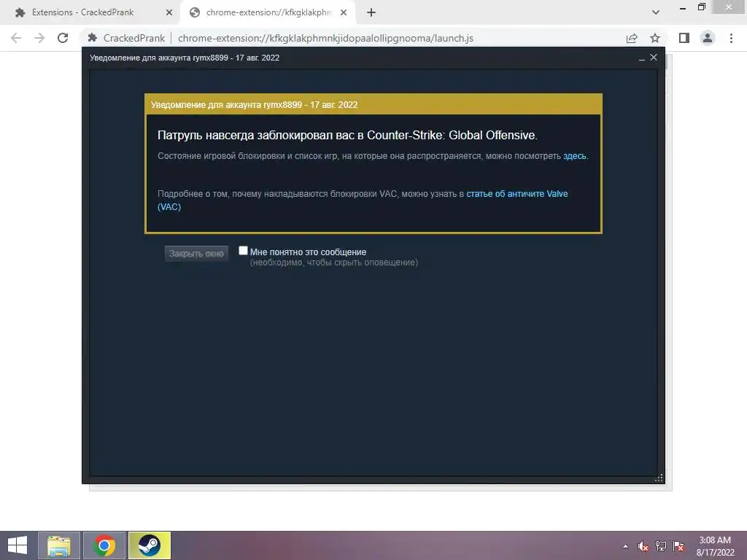This screenshot has height=560, width=747.
Task: Close the Extensions - CrackedPrank tab
Action: (169, 12)
